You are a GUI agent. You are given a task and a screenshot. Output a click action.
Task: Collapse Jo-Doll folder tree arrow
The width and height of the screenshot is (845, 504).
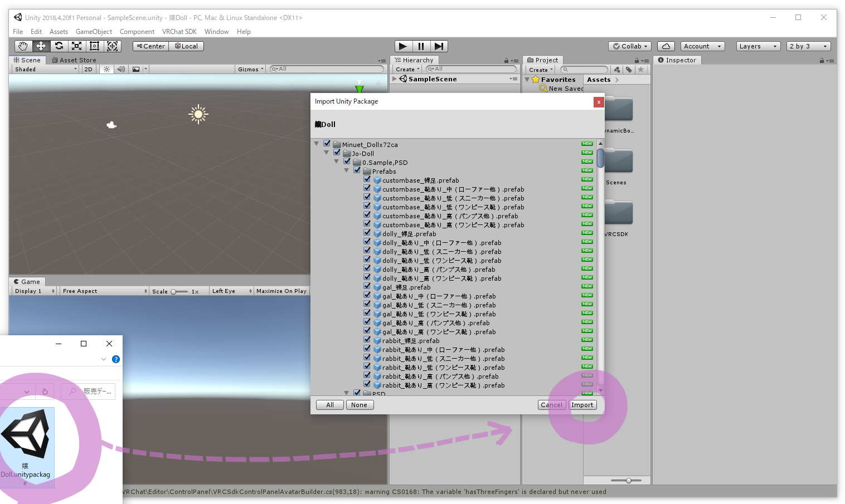point(327,153)
